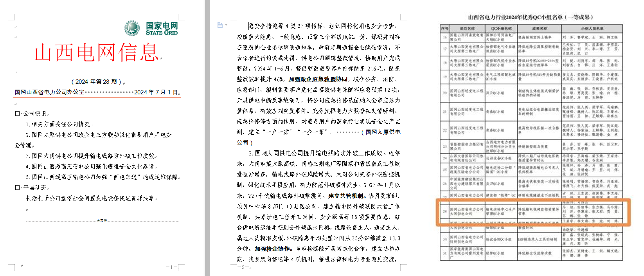
Task: Click the page number 2 footer
Action: (243, 267)
